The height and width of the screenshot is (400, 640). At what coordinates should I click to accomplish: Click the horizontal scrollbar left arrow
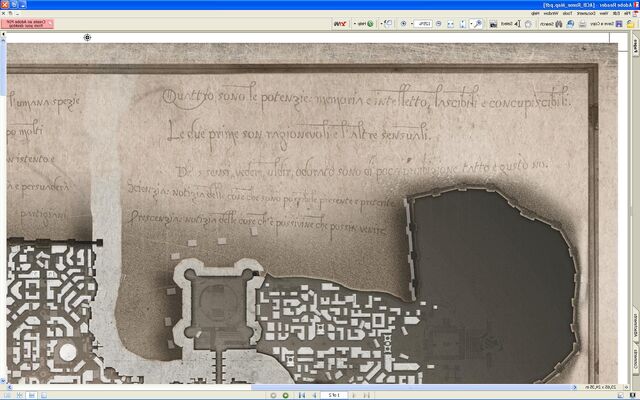(9, 387)
